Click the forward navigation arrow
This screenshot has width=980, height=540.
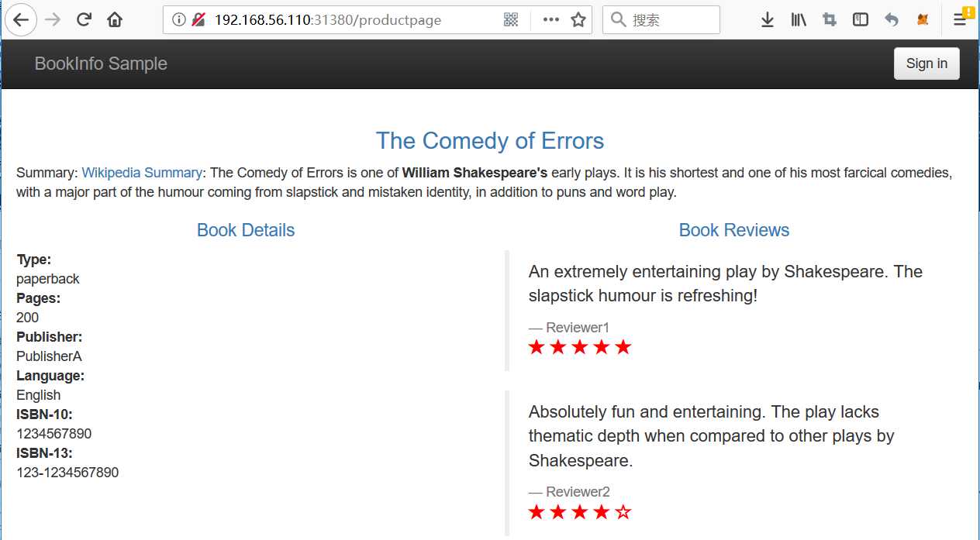(53, 19)
